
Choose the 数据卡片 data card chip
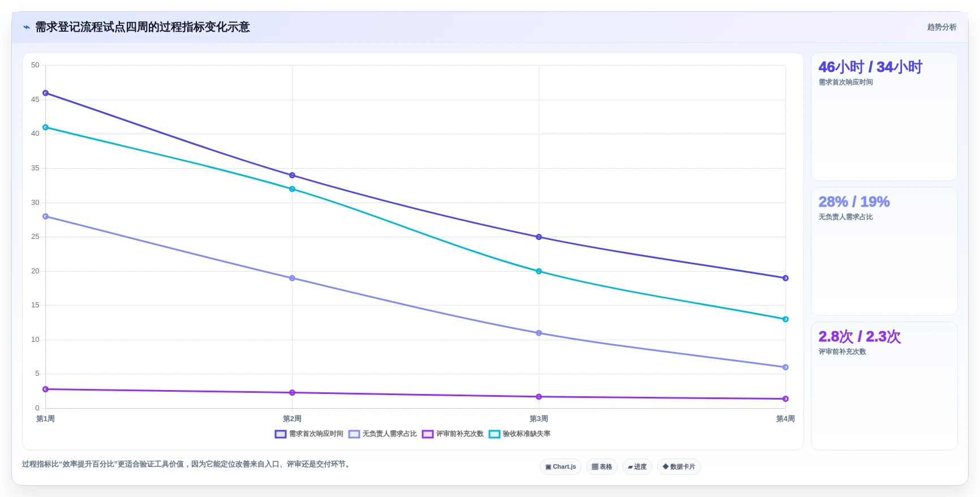tap(679, 466)
